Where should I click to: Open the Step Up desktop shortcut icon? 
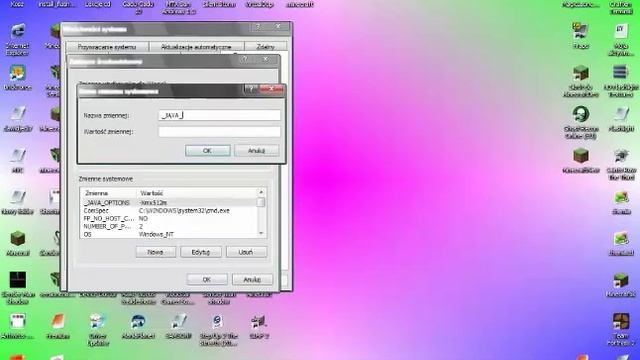[219, 322]
